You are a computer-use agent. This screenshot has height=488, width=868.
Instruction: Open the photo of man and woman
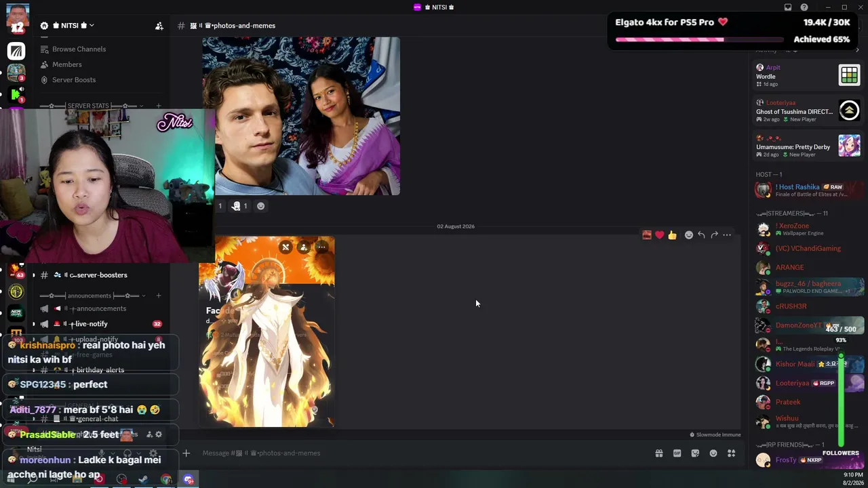point(301,116)
